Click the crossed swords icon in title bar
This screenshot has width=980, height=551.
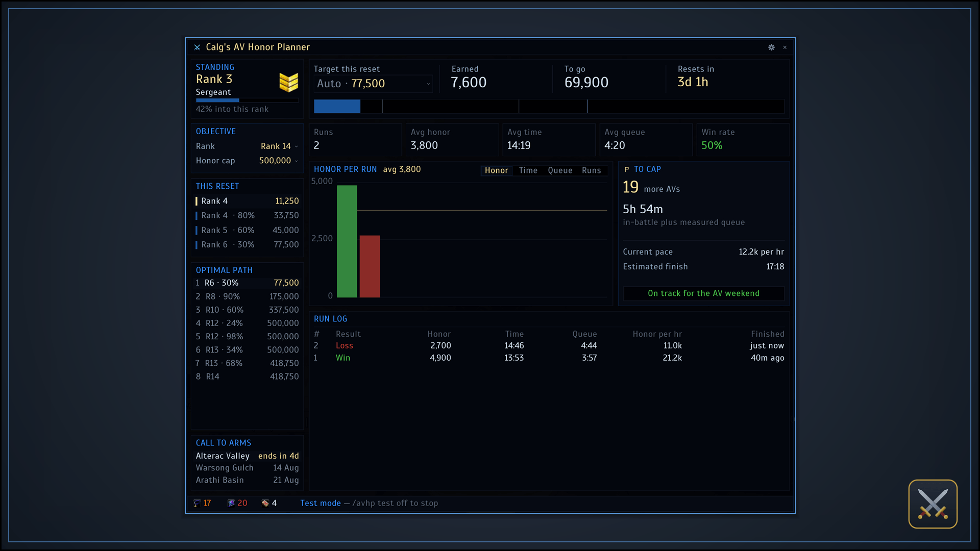pos(197,47)
